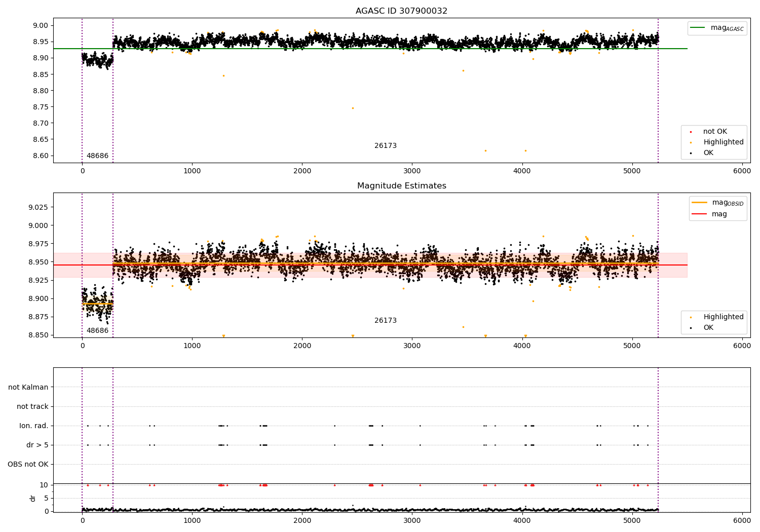The width and height of the screenshot is (760, 532).
Task: Click the '9.025' y-tick in Magnitude Estimates
Action: coord(39,207)
